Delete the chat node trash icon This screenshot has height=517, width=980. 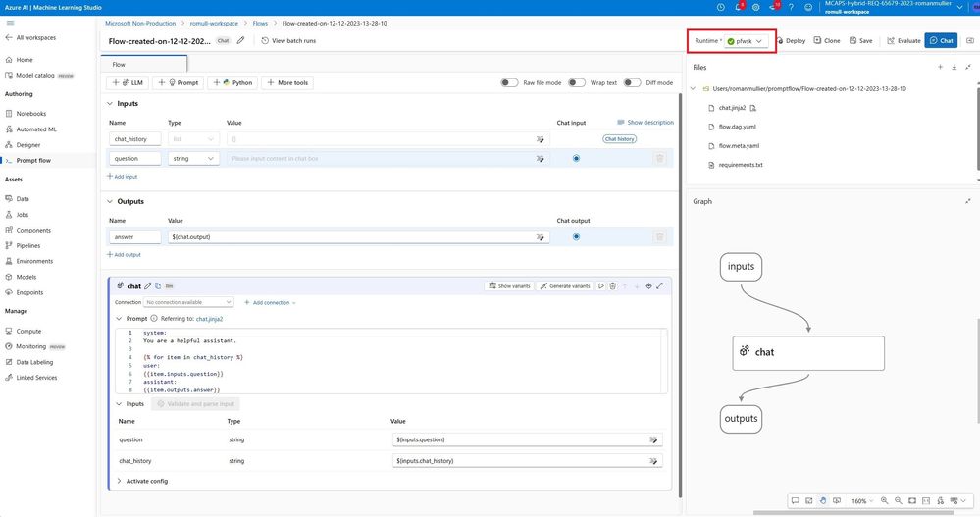tap(612, 285)
